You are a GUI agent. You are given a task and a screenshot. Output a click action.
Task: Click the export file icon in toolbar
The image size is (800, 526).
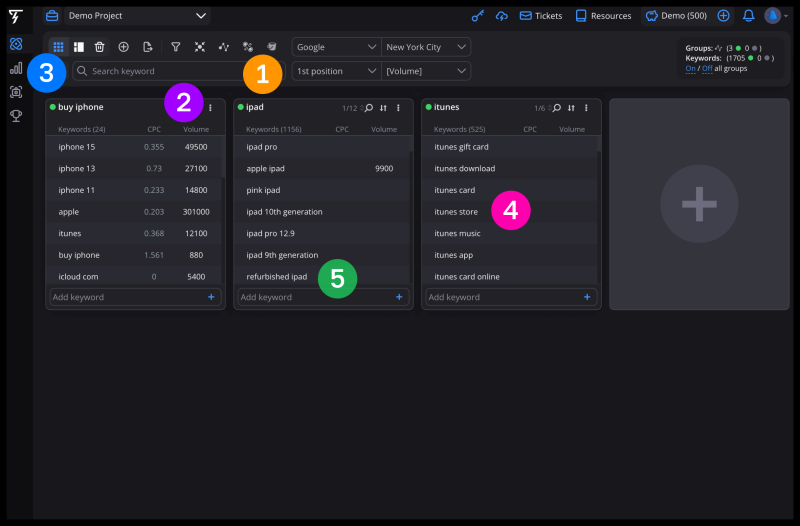tap(147, 47)
